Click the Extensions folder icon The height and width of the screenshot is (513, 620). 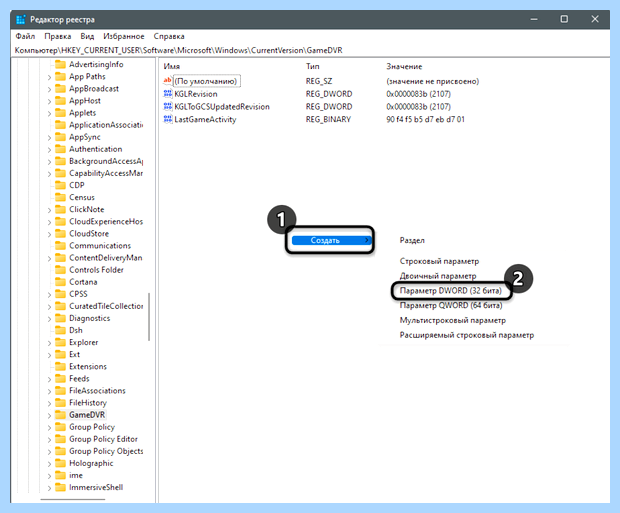click(60, 366)
